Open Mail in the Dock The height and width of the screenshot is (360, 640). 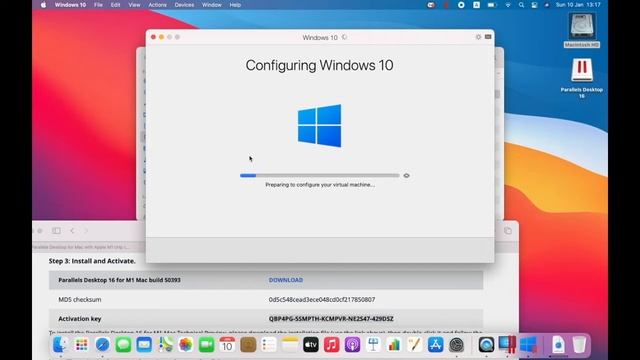pos(144,345)
